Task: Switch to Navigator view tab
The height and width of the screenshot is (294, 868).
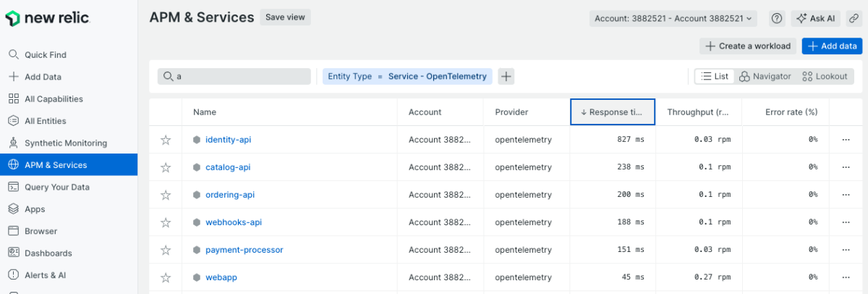Action: [x=765, y=76]
